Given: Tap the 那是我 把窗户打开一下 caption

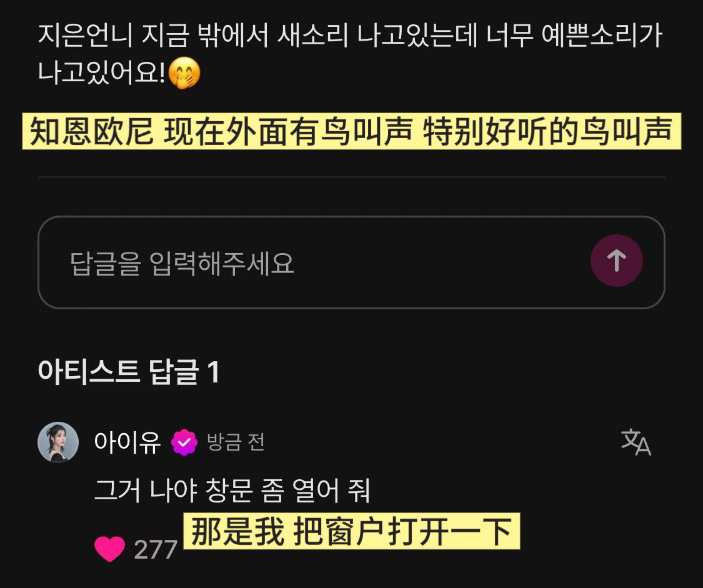Looking at the screenshot, I should tap(351, 531).
